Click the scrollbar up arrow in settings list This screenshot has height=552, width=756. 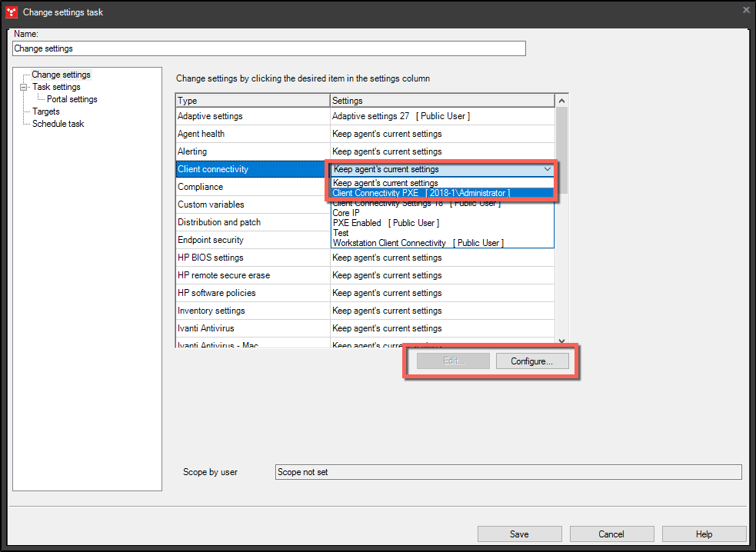point(561,100)
